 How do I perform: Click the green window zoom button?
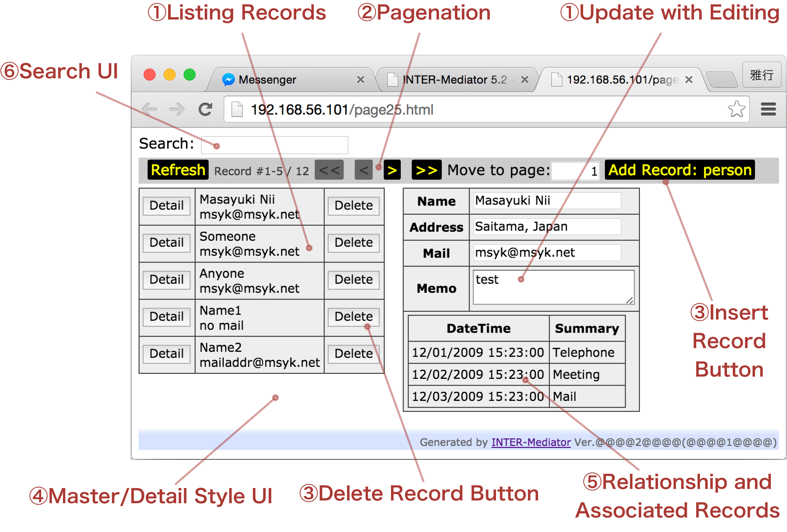pyautogui.click(x=190, y=75)
